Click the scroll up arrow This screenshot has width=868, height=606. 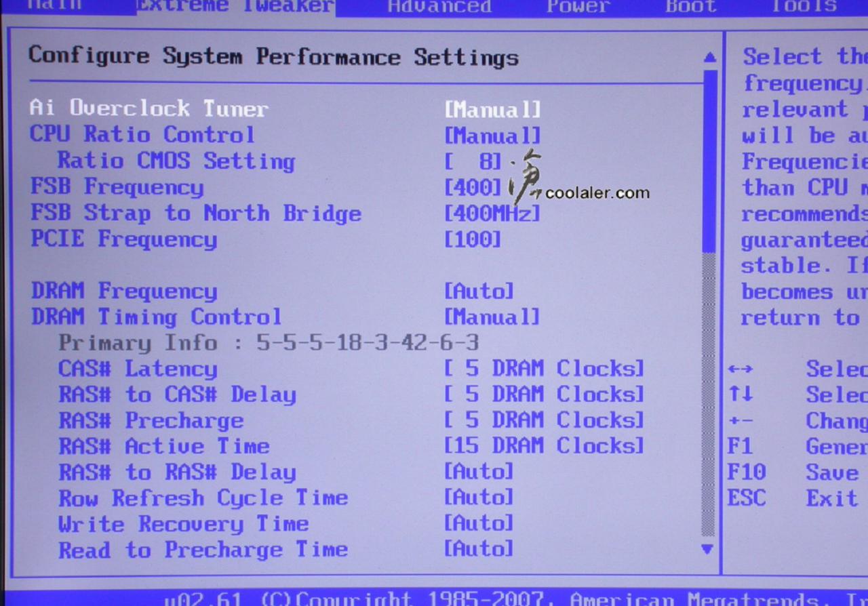coord(709,58)
